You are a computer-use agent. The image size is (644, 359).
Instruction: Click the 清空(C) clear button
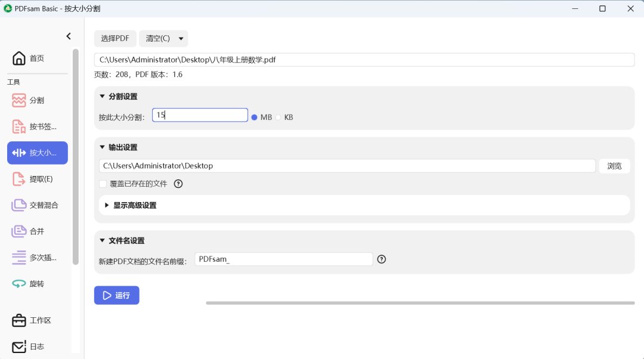157,39
